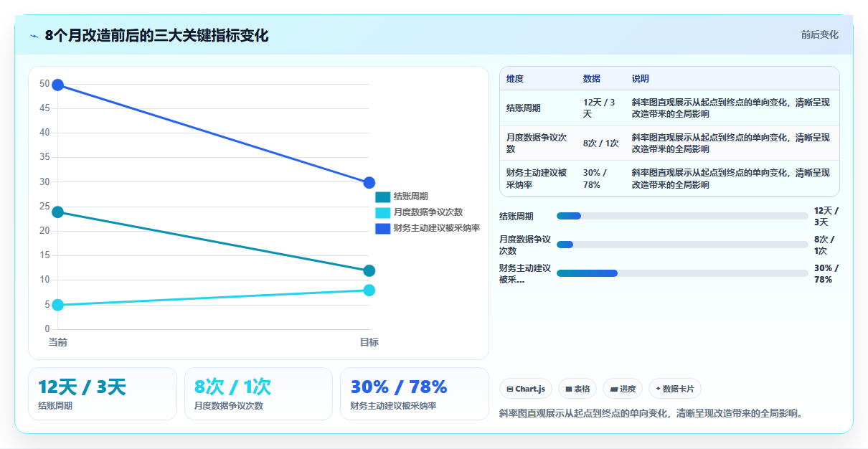
Task: Toggle 月度数据争议次数 legend color box
Action: (383, 212)
